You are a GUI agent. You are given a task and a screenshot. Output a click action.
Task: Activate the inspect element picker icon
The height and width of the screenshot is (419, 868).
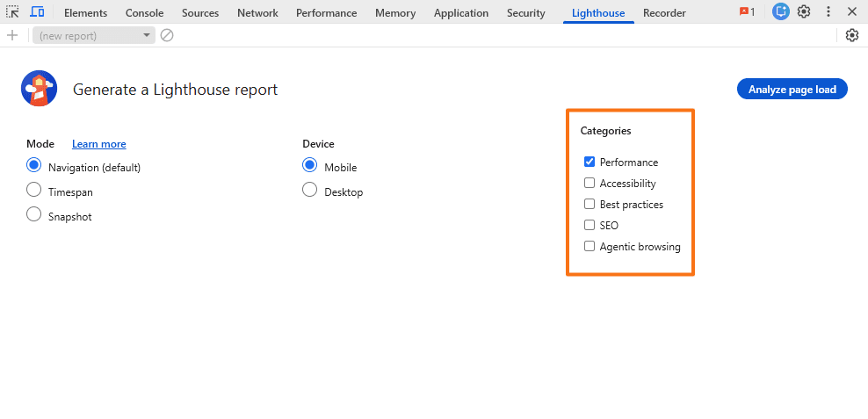point(12,11)
